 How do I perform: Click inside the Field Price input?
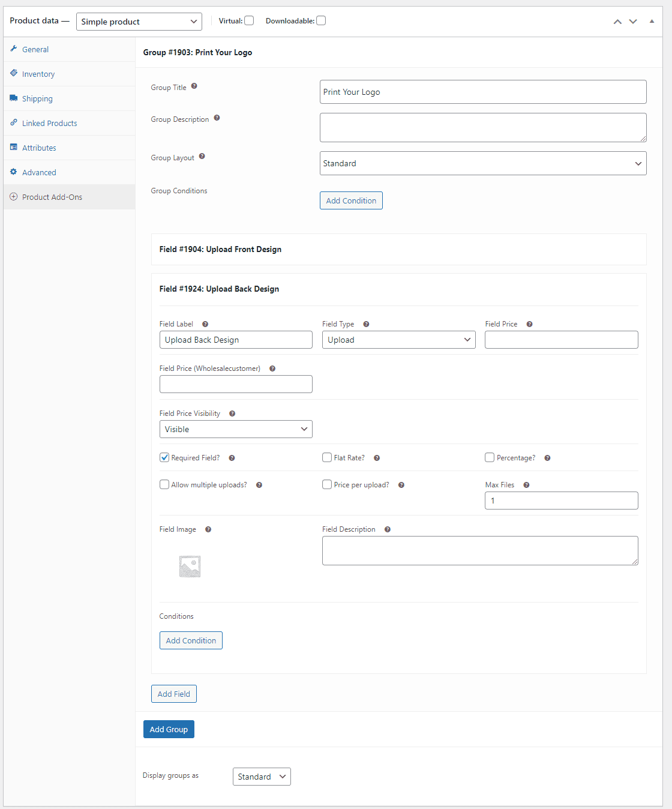561,339
